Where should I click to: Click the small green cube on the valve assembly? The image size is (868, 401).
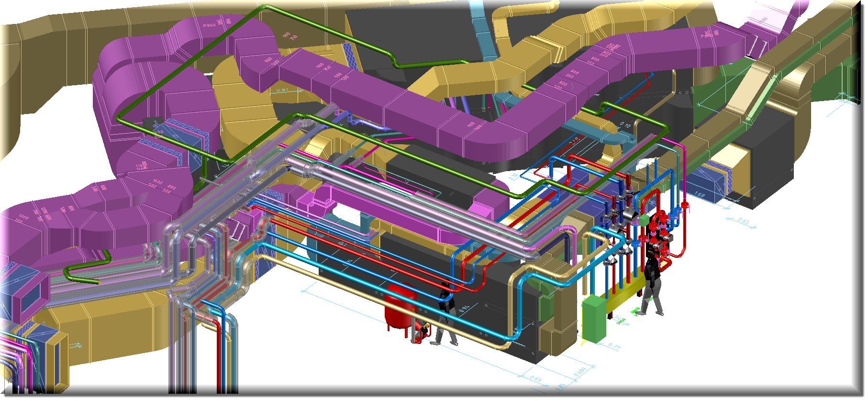pos(644,220)
